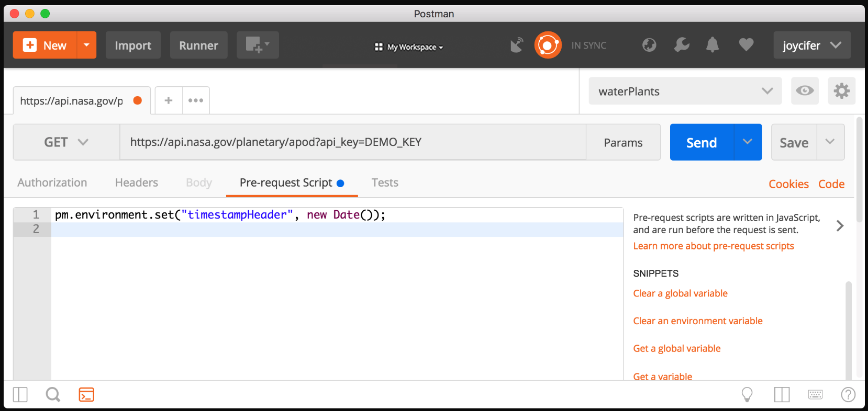Switch to the Body tab
This screenshot has height=411, width=868.
[x=199, y=182]
